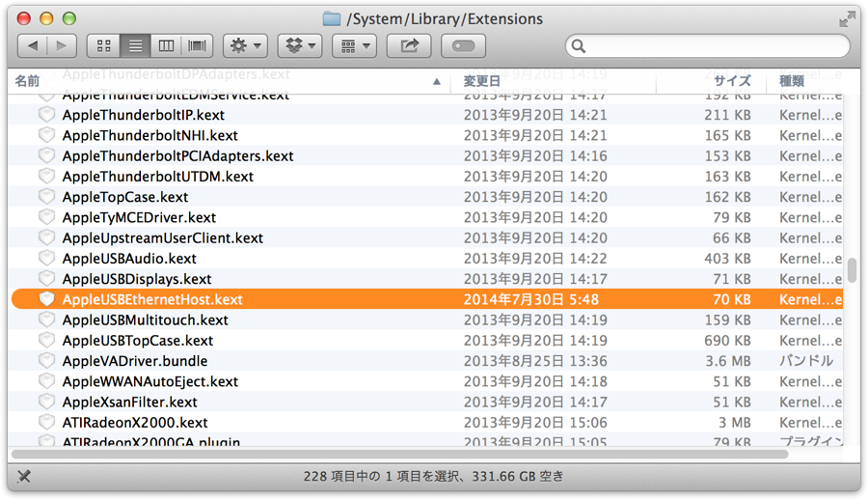Open the Dropbox toolbar menu

point(300,46)
